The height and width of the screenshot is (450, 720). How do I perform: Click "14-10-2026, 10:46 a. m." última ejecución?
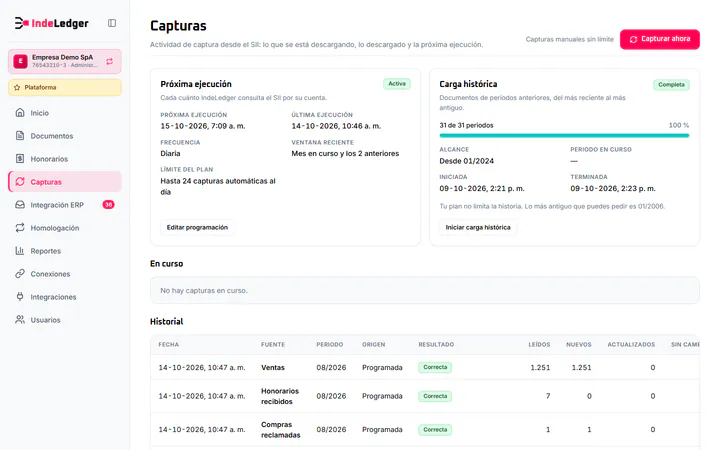(336, 126)
